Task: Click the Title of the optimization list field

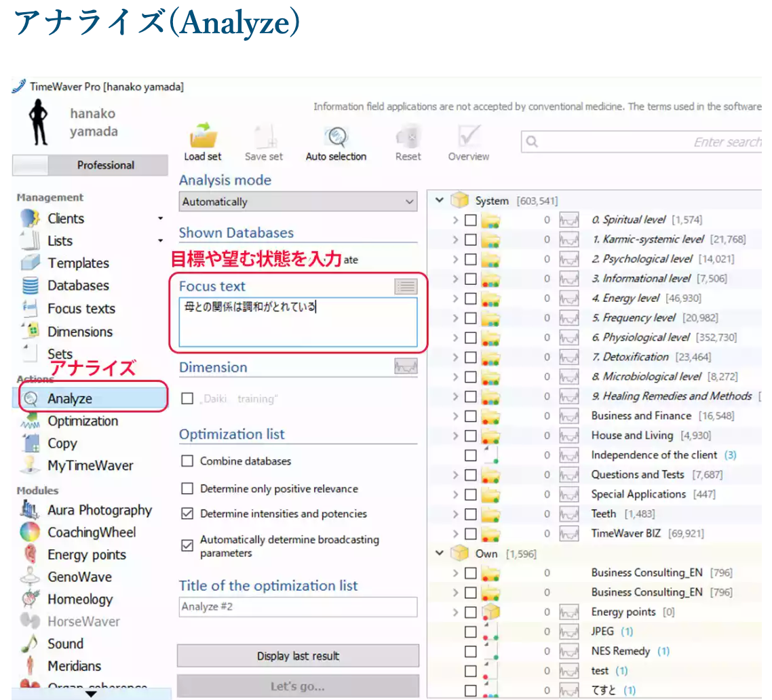Action: tap(298, 607)
